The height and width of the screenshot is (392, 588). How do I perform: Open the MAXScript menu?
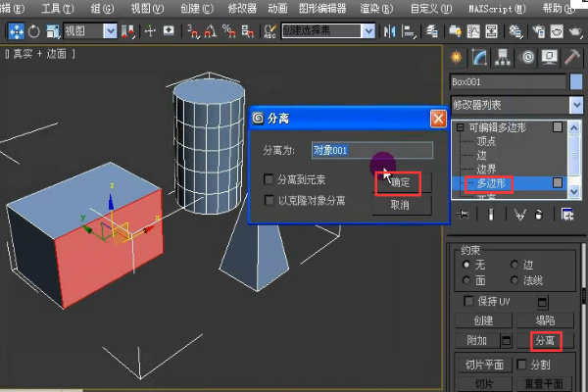(497, 8)
